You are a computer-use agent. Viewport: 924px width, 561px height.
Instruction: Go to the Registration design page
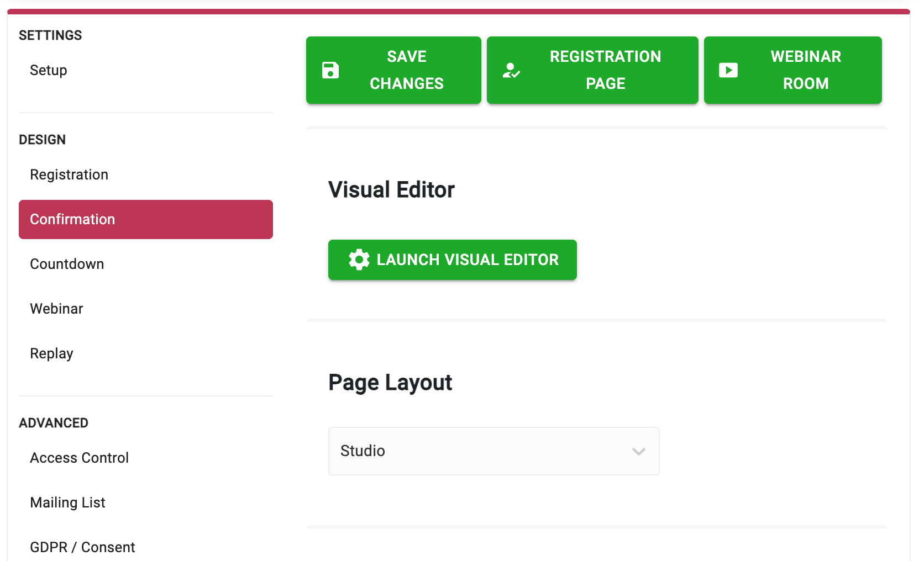[69, 174]
